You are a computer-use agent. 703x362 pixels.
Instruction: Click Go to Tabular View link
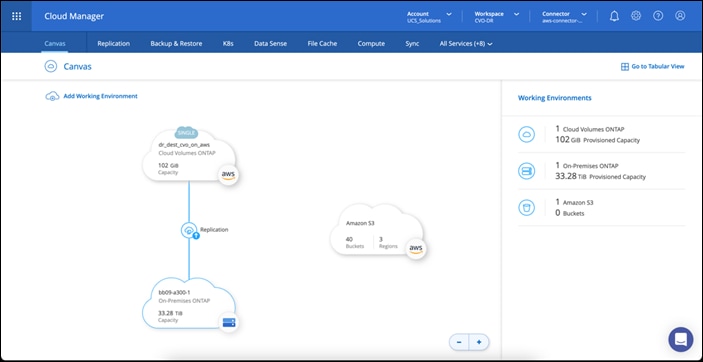pyautogui.click(x=658, y=66)
